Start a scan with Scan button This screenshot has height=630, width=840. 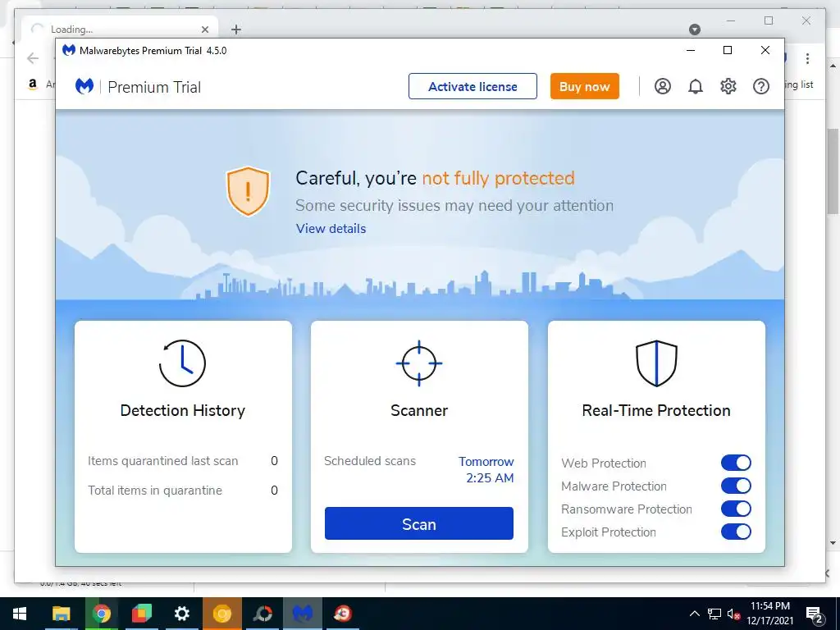(419, 523)
